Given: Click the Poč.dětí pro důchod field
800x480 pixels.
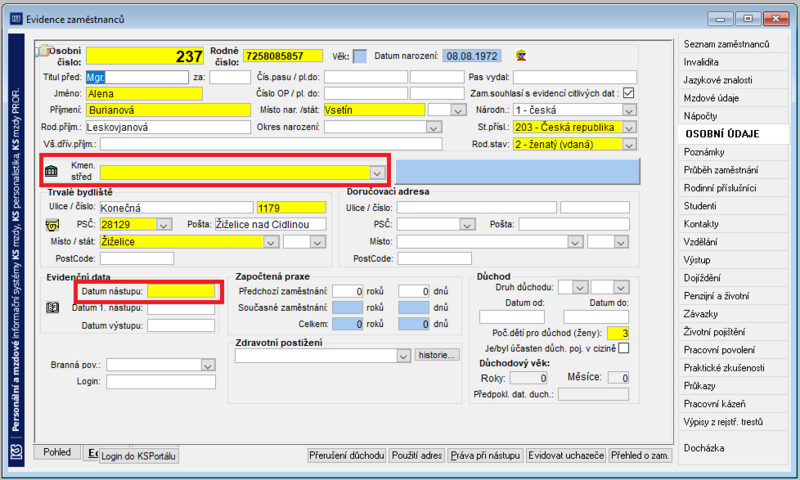Looking at the screenshot, I should [x=618, y=333].
